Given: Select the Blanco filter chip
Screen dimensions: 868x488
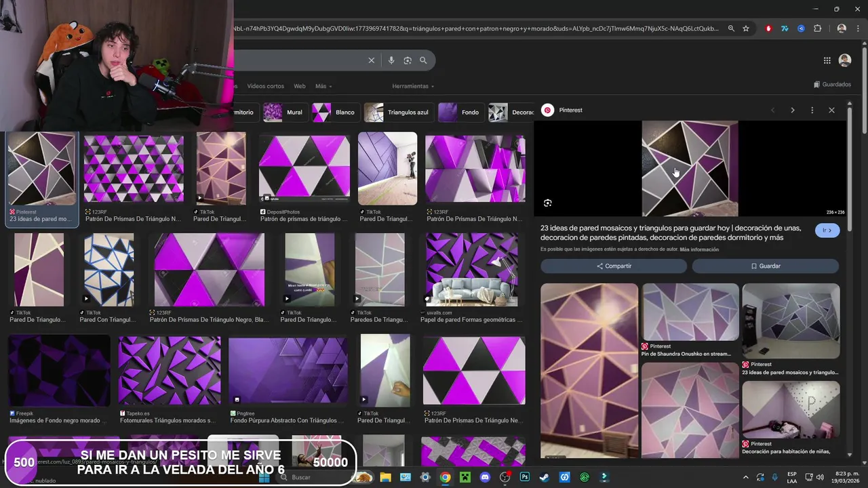Looking at the screenshot, I should tap(335, 113).
